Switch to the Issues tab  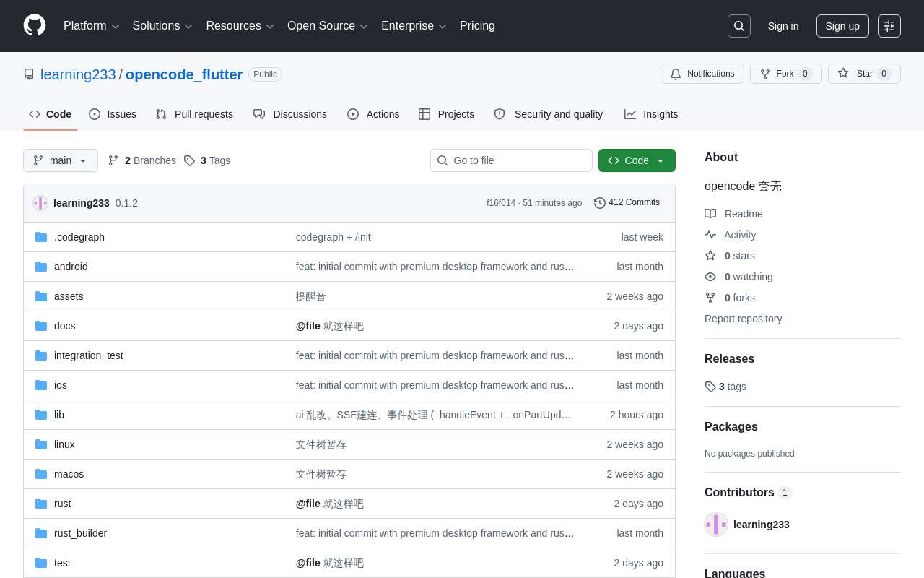(113, 114)
